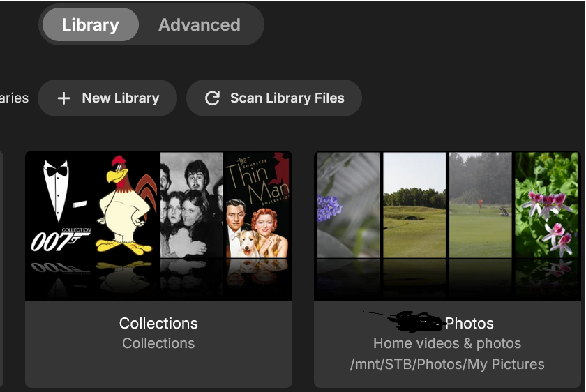586x392 pixels.
Task: Click the partially visible Libraries text
Action: pyautogui.click(x=14, y=98)
